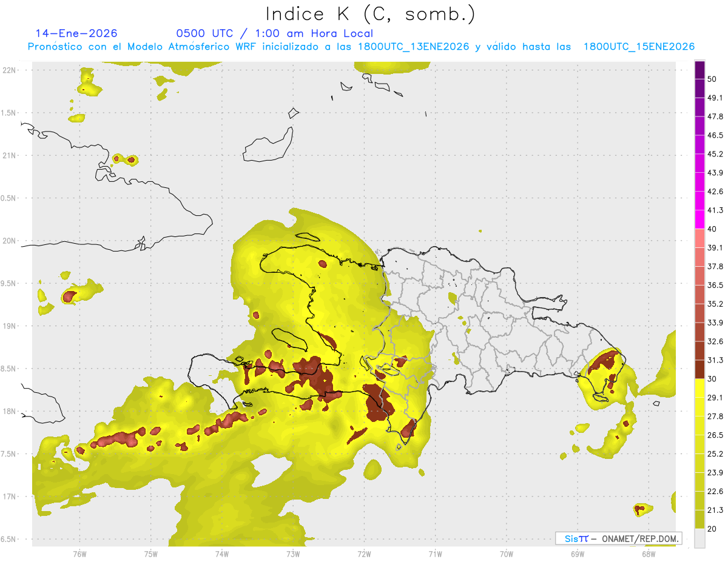Click the latitude label "22N"
This screenshot has width=728, height=562.
(10, 70)
